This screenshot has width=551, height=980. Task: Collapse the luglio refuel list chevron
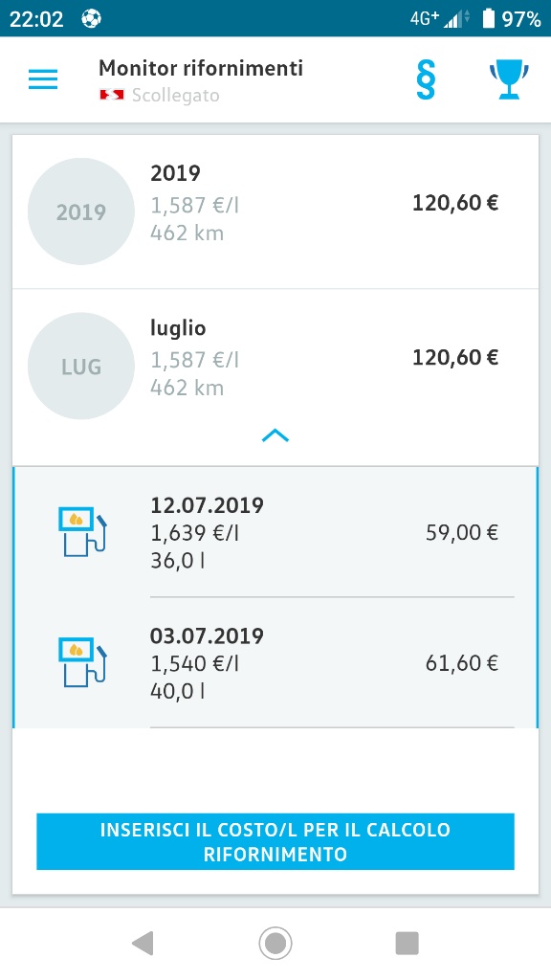275,435
